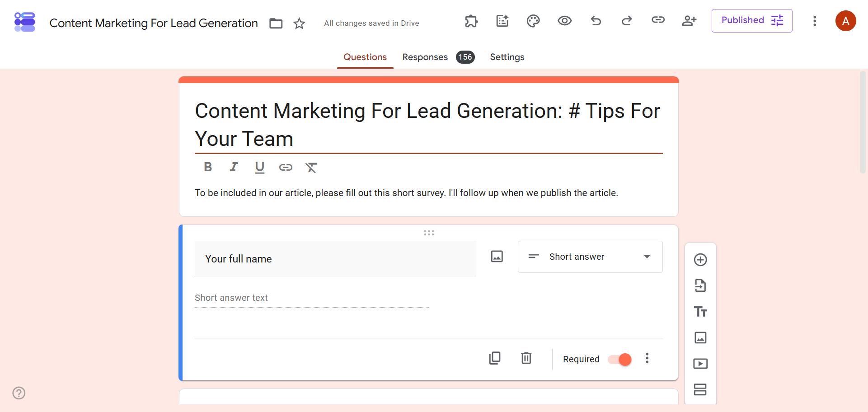Open the Published options button
The height and width of the screenshot is (412, 868).
tap(752, 21)
